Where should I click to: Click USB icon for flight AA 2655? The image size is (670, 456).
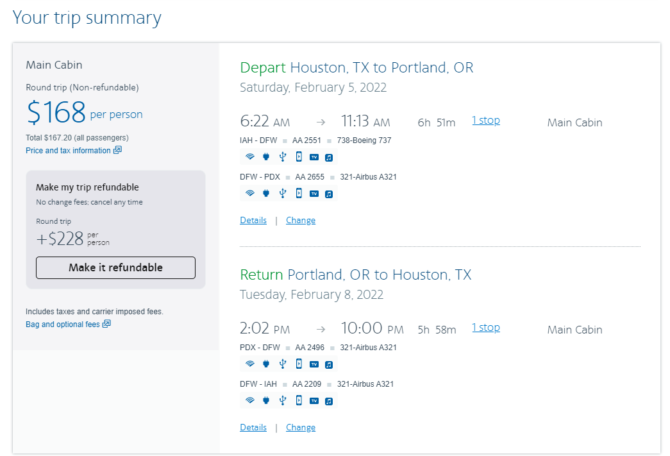click(x=282, y=194)
